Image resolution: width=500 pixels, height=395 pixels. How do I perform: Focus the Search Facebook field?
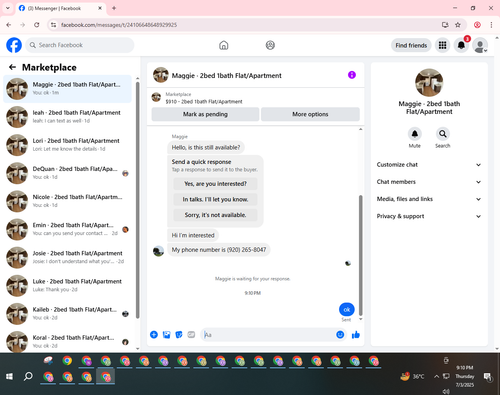pos(80,45)
